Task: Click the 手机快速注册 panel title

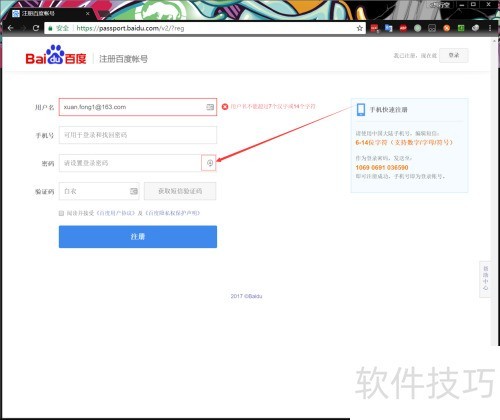Action: click(389, 110)
